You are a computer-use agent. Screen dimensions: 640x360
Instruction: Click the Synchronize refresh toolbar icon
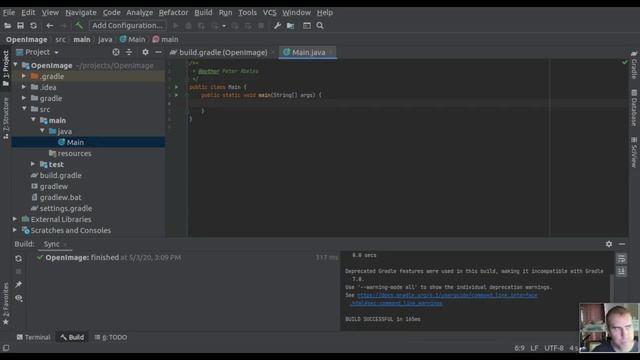33,26
